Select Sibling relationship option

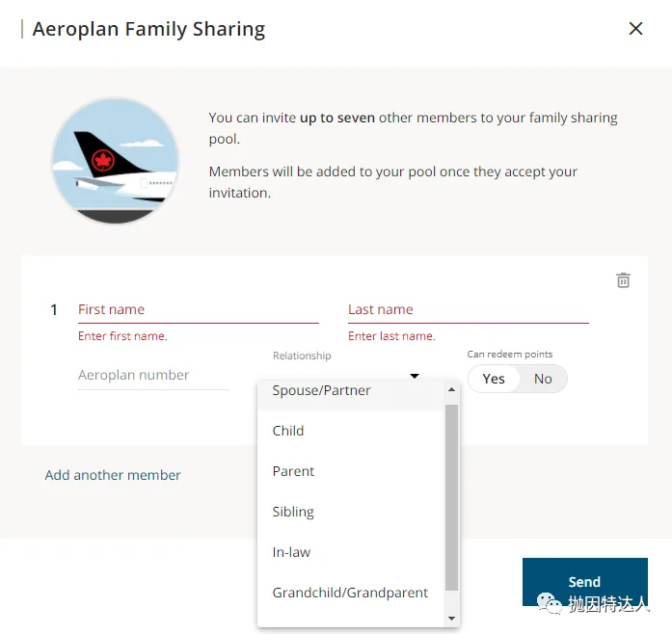click(x=293, y=512)
